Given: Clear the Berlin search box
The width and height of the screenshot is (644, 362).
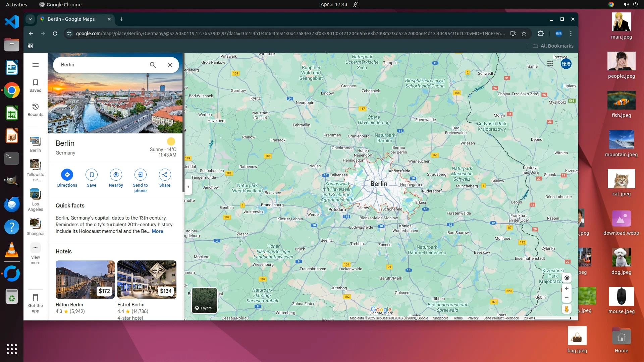Looking at the screenshot, I should pos(170,65).
